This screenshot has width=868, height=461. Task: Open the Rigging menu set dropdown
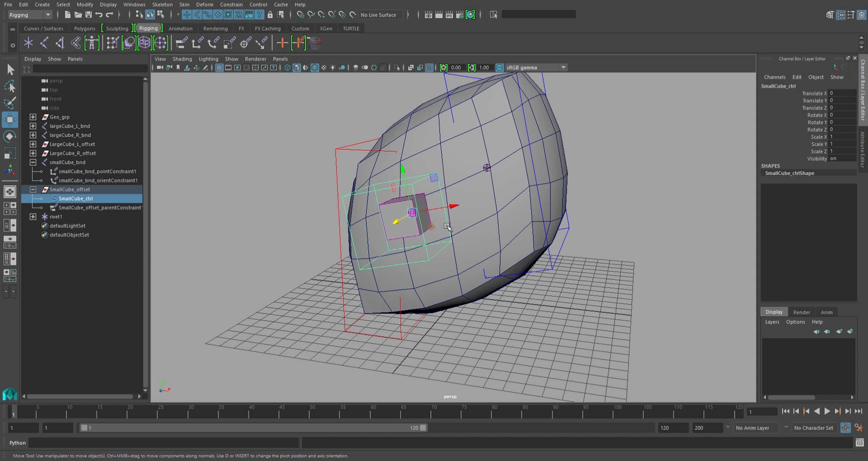coord(48,15)
